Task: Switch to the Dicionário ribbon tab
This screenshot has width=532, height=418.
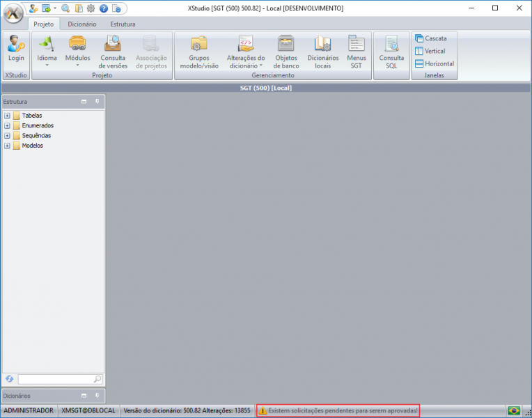Action: pos(82,24)
